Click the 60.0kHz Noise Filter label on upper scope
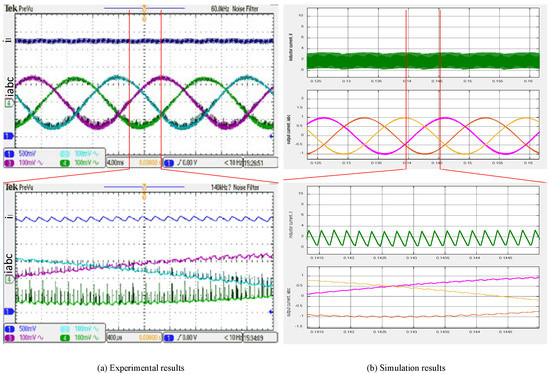The width and height of the screenshot is (550, 374). [235, 8]
